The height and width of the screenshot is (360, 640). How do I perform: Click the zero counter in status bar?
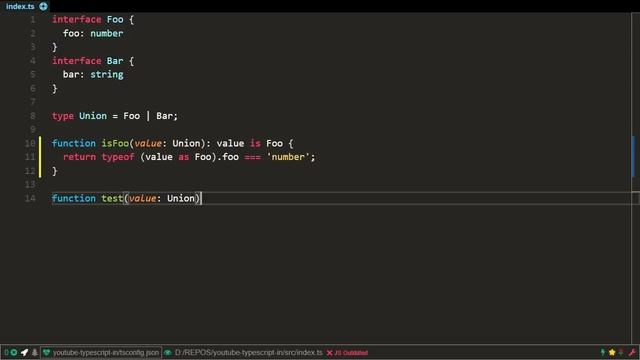(6, 352)
